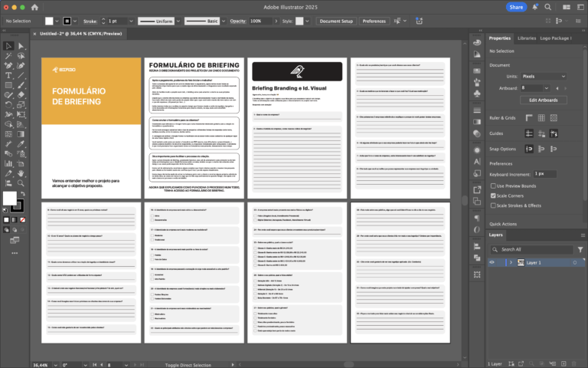Enable Use Preview Bounds checkbox

pos(492,186)
